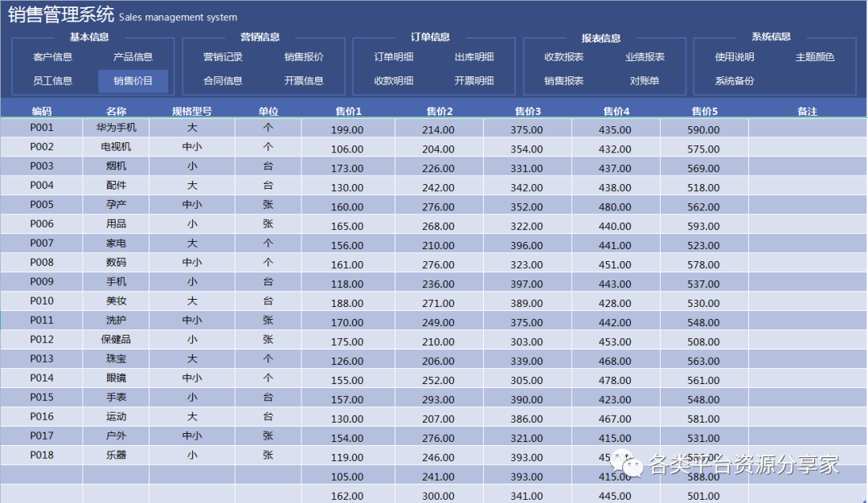Change 主题颜色 setting
The image size is (868, 503).
pos(815,57)
